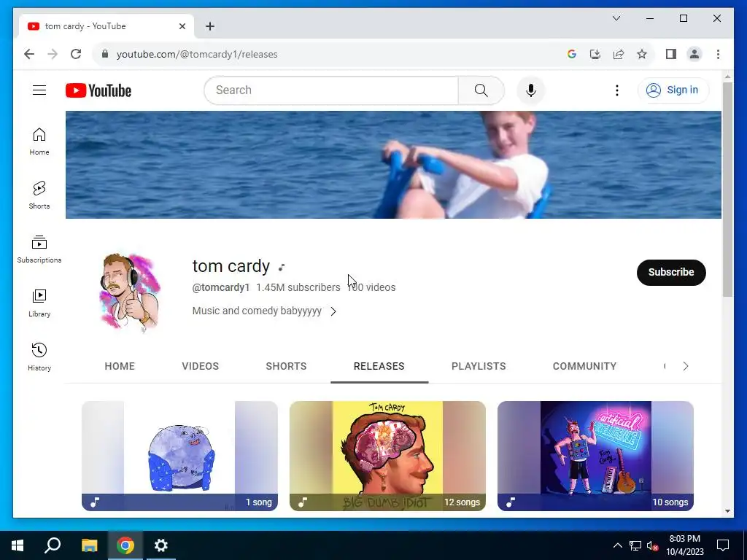Click the muted volume tray icon
747x560 pixels.
(653, 545)
